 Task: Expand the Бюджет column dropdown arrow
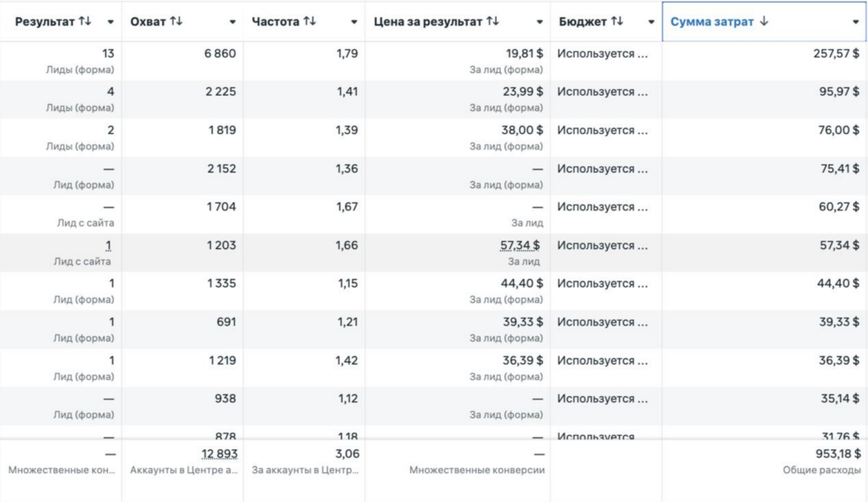pyautogui.click(x=651, y=22)
